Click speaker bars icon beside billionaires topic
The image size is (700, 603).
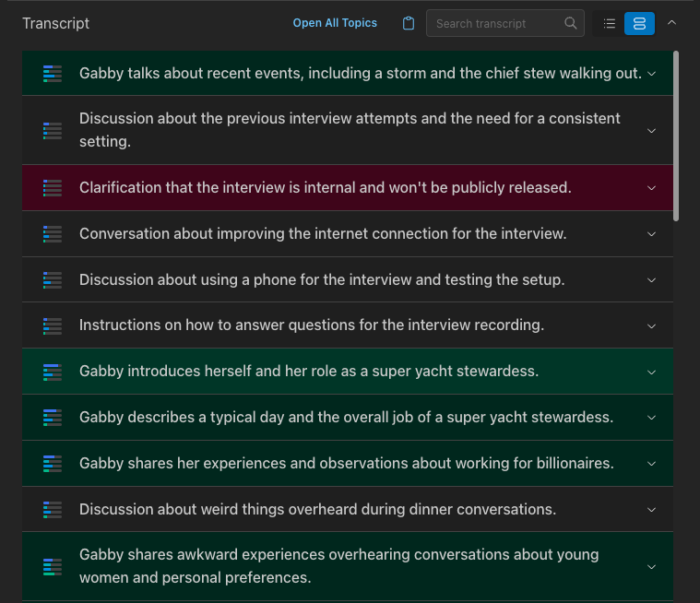tap(53, 464)
